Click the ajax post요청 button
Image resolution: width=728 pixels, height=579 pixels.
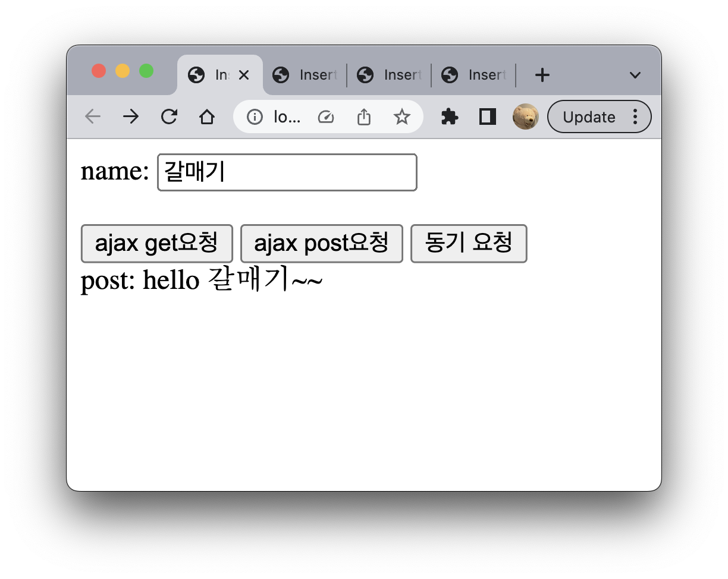(322, 243)
